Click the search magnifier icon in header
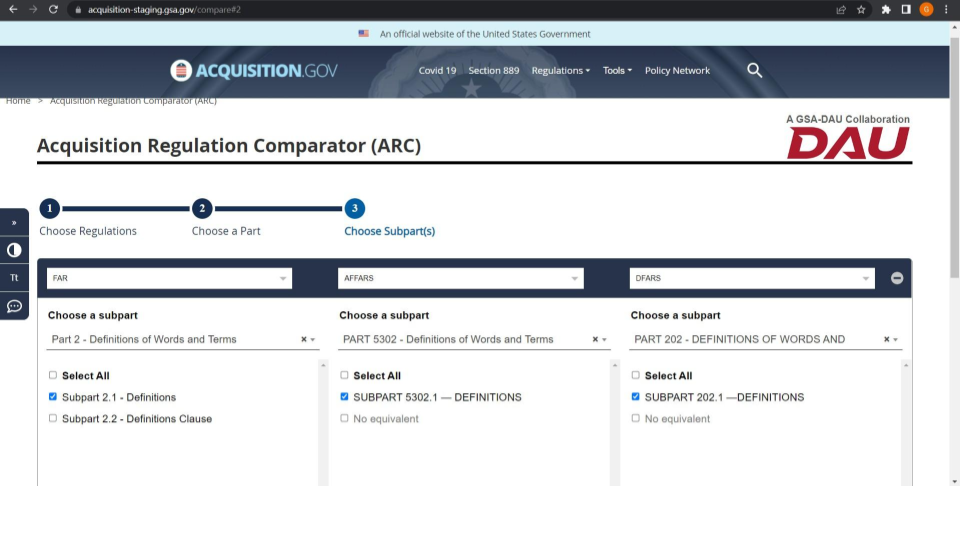This screenshot has height=540, width=960. tap(755, 70)
